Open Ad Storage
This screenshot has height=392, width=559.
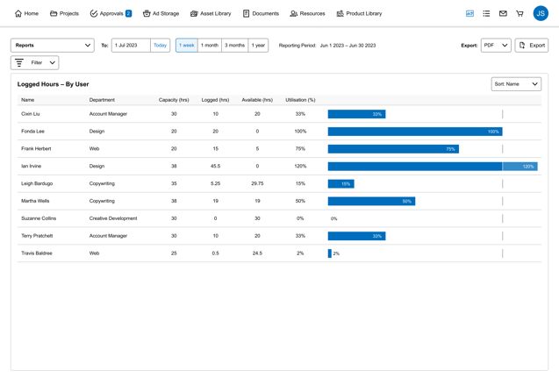click(161, 13)
